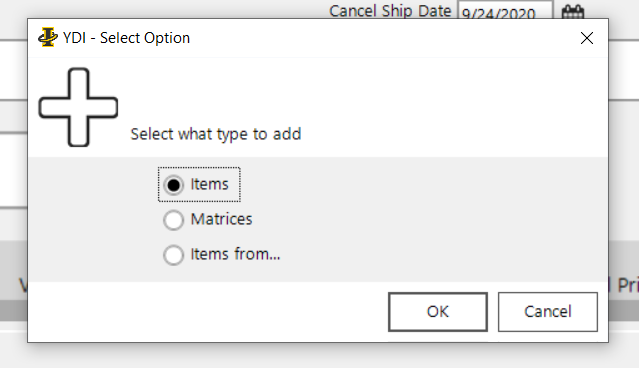
Task: Choose the Matrices radio button
Action: tap(174, 220)
